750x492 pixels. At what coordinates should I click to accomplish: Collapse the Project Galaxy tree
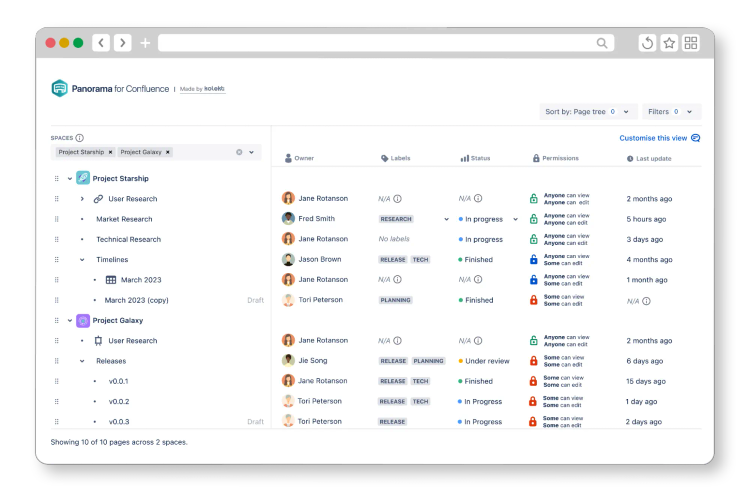coord(70,320)
